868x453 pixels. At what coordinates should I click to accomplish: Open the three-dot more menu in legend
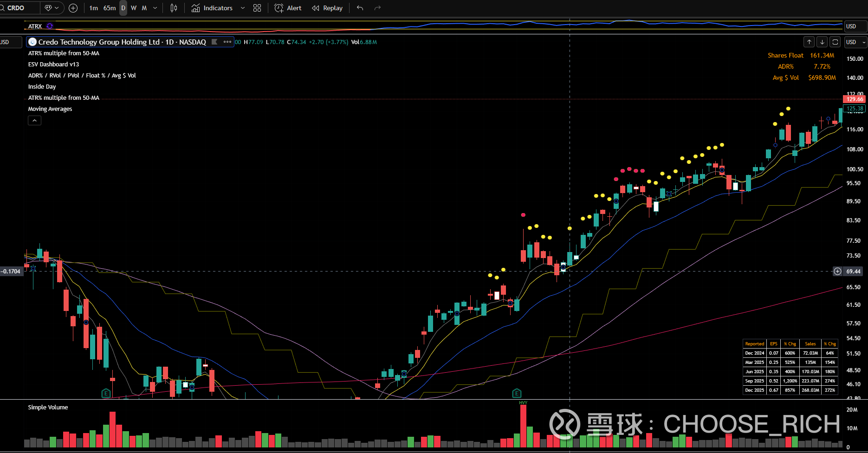[x=227, y=42]
